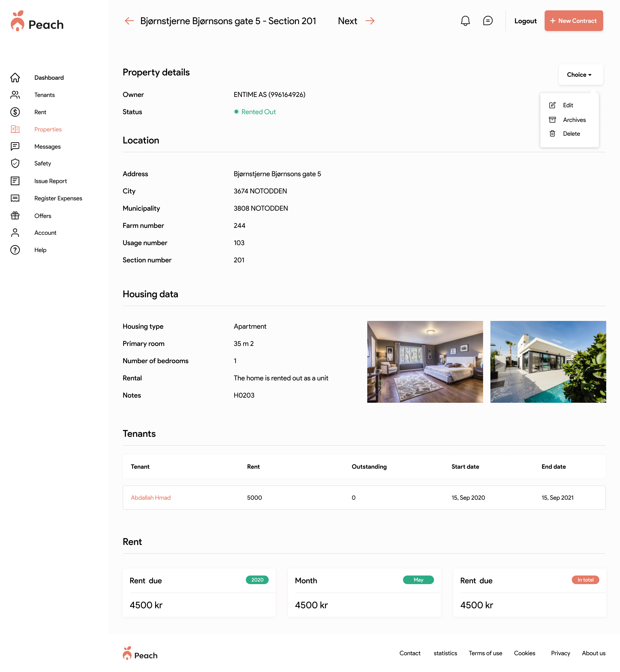This screenshot has height=672, width=620.
Task: Open the bedroom photo thumbnail
Action: (x=425, y=361)
